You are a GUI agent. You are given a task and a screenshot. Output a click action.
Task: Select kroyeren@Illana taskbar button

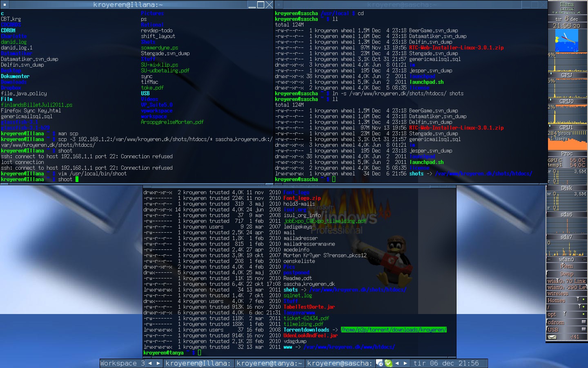(x=198, y=363)
